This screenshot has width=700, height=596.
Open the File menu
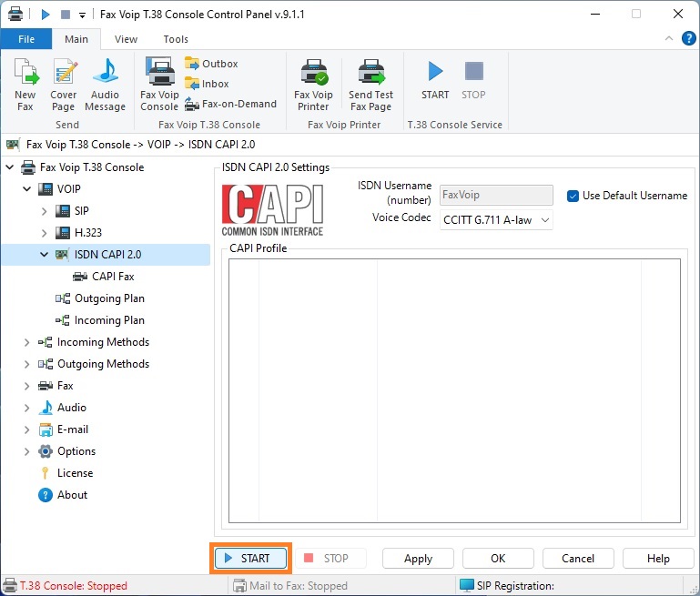click(x=26, y=39)
